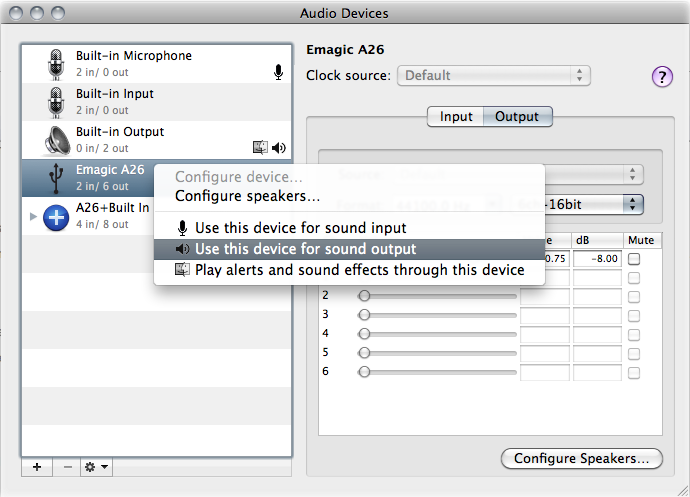This screenshot has width=690, height=497.
Task: Click the grayed Configure device... menu item
Action: pyautogui.click(x=349, y=177)
